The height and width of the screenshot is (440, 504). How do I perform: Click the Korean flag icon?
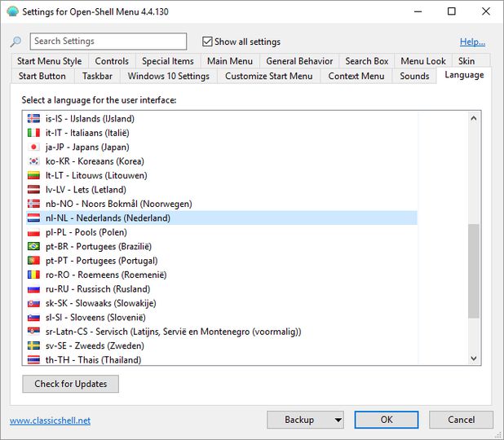coord(33,161)
